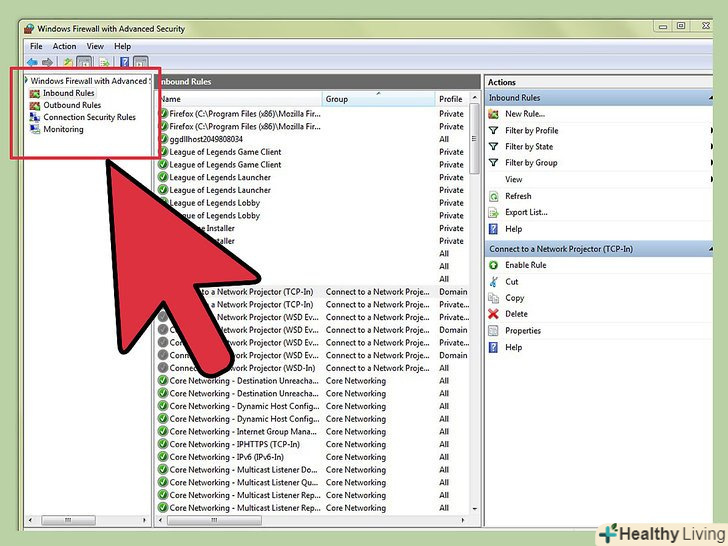Screen dimensions: 728x546
Task: Toggle the Show/Hide Action Pane toolbar button
Action: pyautogui.click(x=141, y=62)
